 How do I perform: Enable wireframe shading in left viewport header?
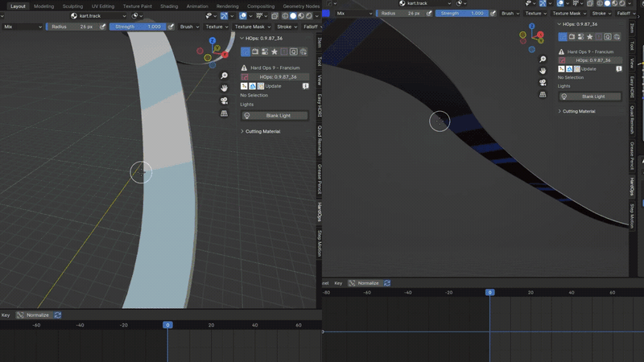(285, 16)
